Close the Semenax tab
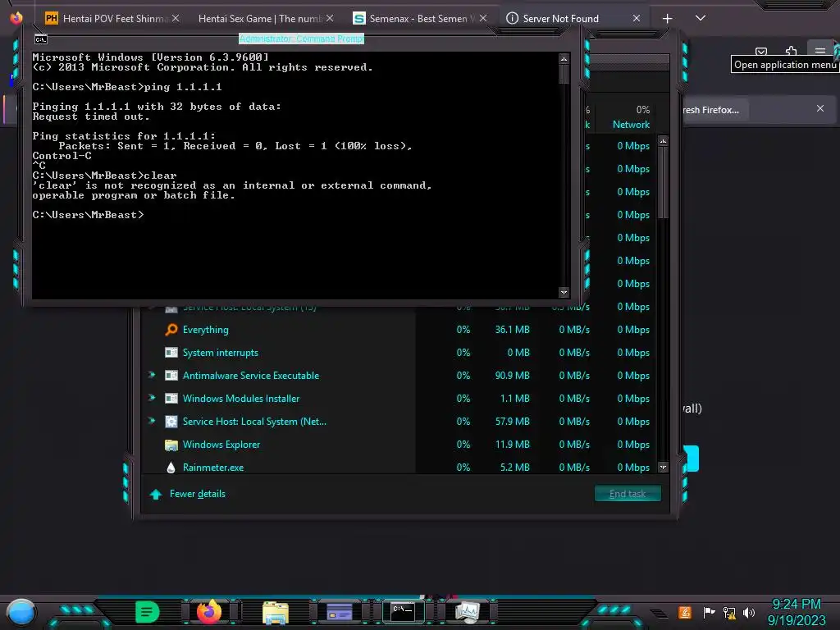 [x=483, y=18]
